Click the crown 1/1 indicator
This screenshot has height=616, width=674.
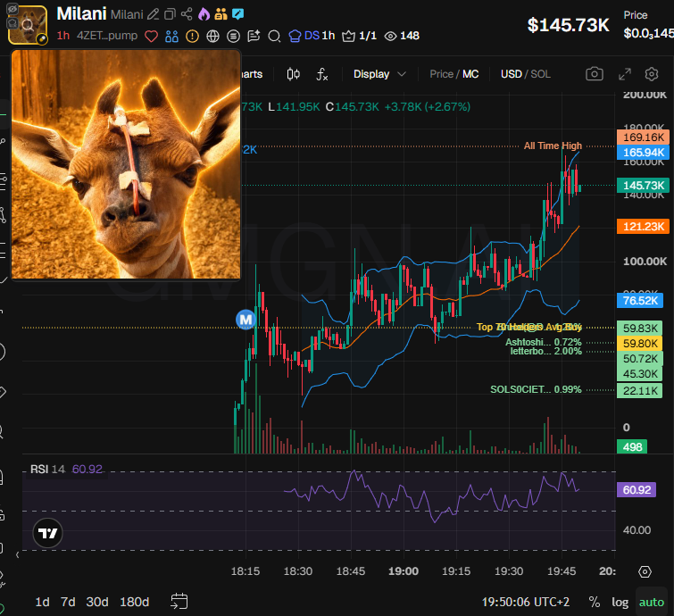[x=360, y=36]
